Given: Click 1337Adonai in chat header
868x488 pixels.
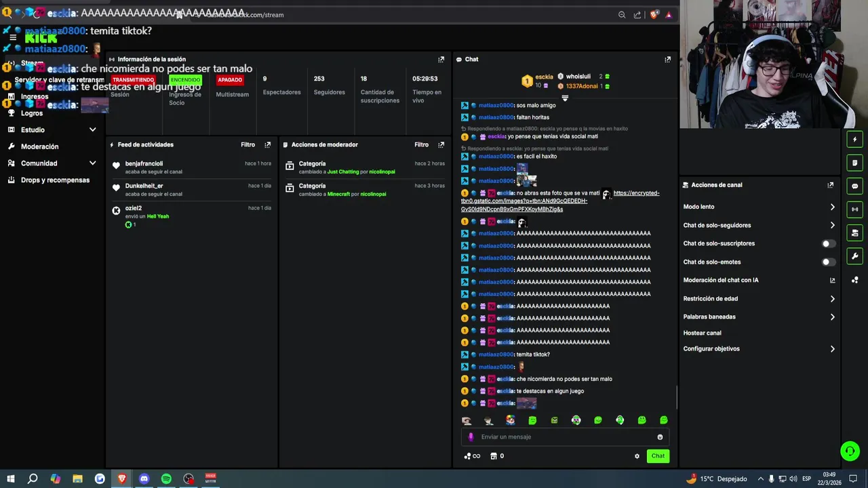Looking at the screenshot, I should [x=582, y=87].
